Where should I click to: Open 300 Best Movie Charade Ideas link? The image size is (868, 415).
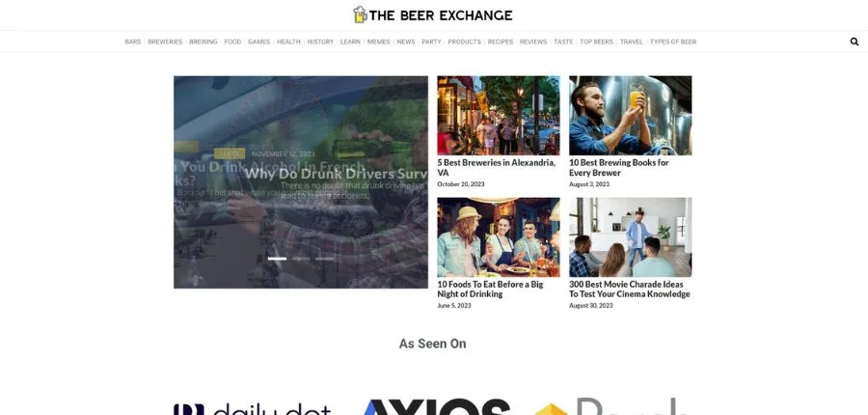coord(630,289)
